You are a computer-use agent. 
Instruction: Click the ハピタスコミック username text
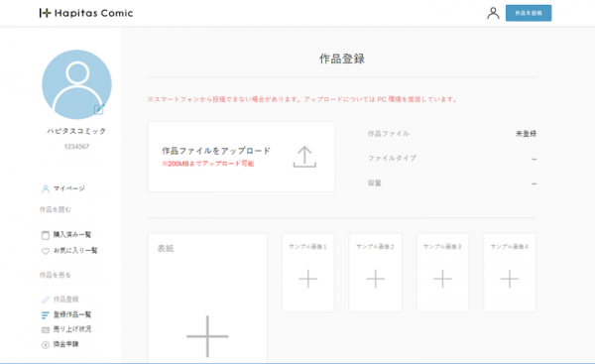(76, 131)
